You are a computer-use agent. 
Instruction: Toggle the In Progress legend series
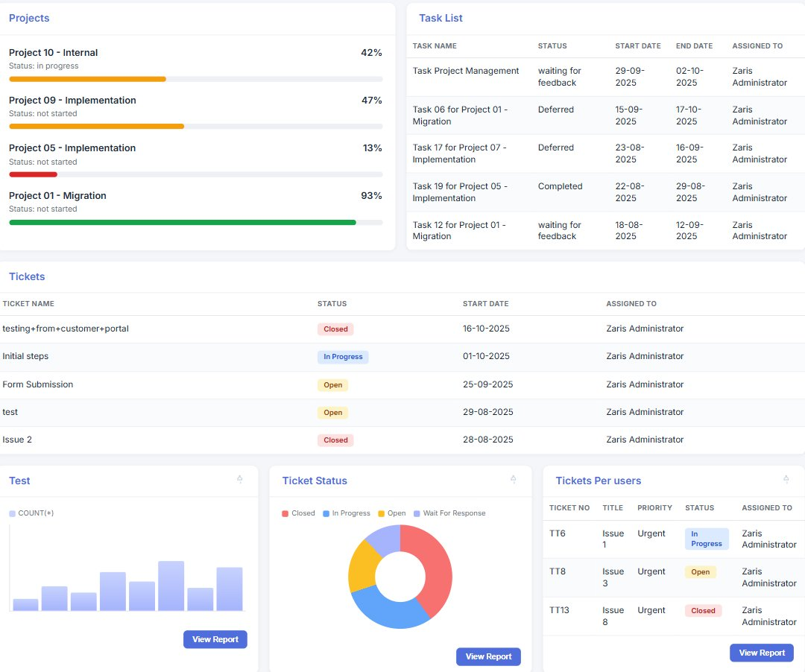click(x=346, y=513)
